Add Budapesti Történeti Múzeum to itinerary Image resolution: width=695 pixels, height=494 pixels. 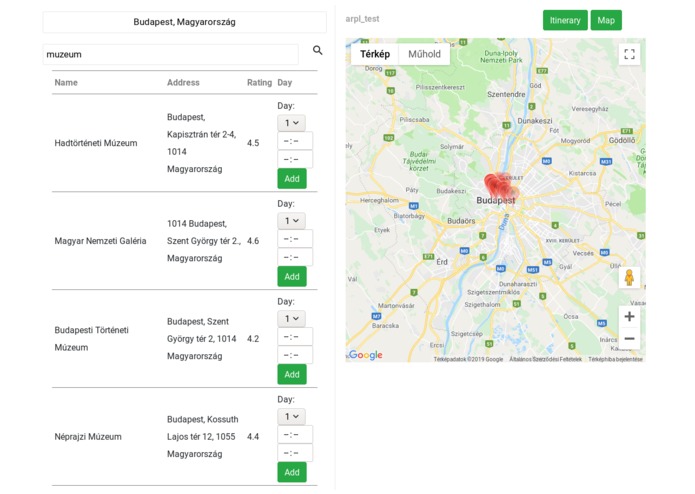[292, 374]
